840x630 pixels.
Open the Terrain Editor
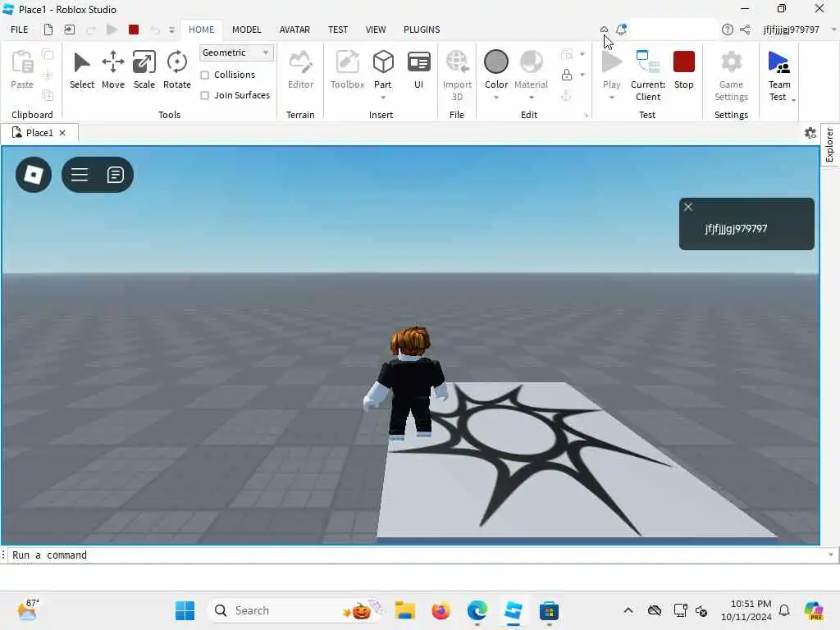(300, 71)
